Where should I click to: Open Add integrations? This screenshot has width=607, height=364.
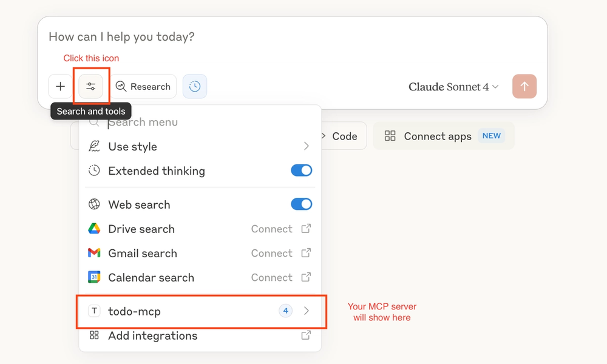[x=200, y=335]
